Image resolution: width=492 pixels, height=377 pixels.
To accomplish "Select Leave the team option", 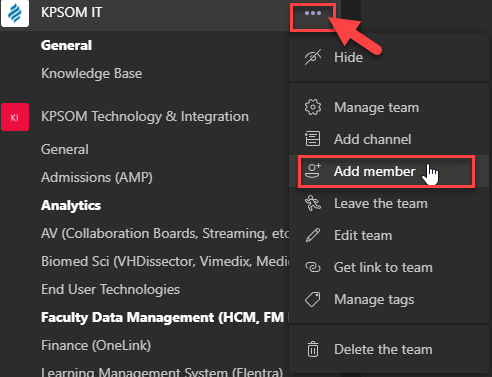I will pos(389,203).
